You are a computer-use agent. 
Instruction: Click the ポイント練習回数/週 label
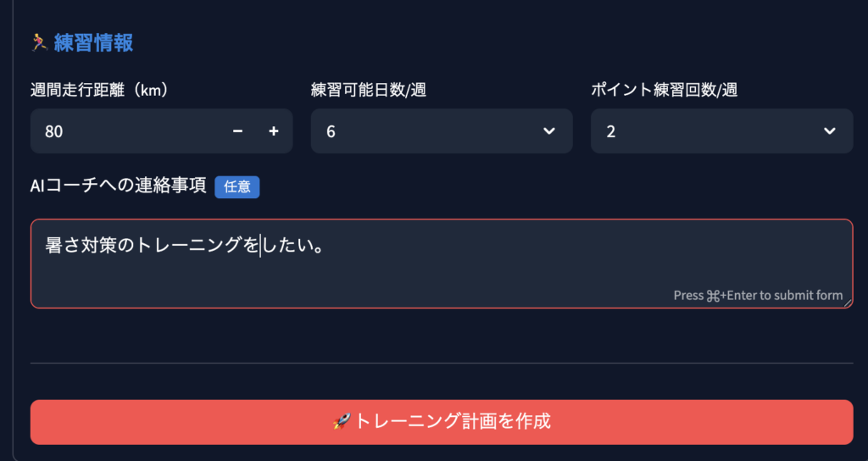point(664,89)
